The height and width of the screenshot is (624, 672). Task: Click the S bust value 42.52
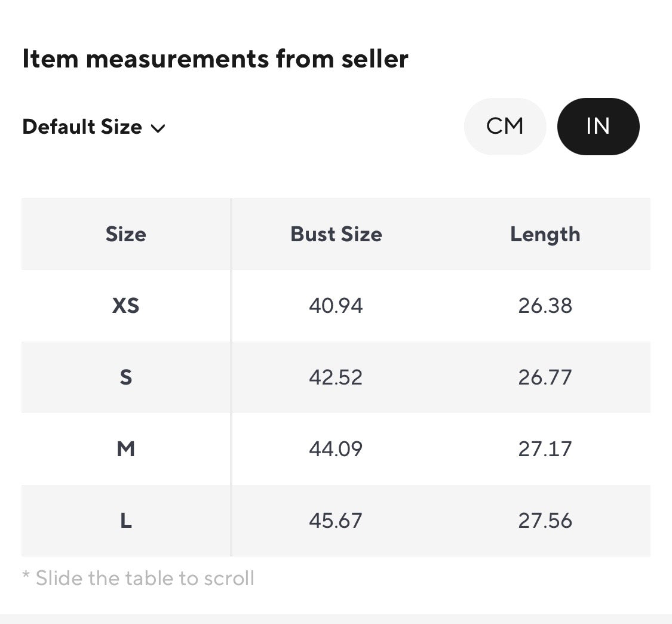pyautogui.click(x=336, y=377)
